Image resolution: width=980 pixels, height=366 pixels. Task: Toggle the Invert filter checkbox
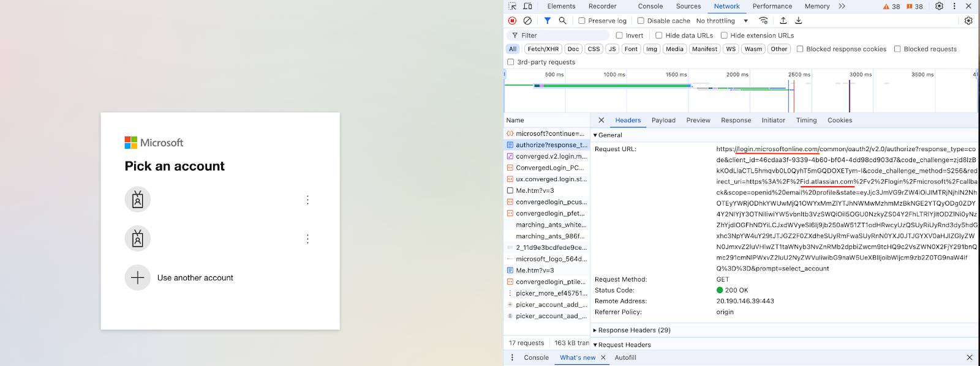click(x=619, y=35)
